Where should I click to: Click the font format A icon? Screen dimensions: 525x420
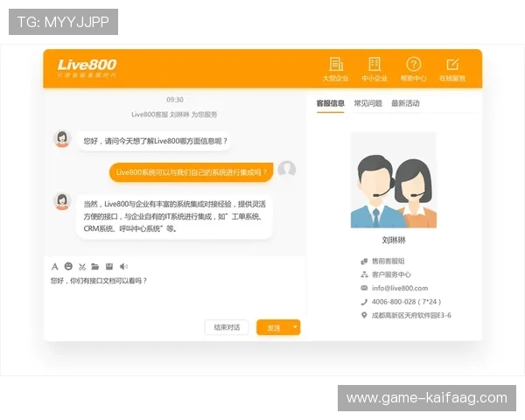point(55,267)
